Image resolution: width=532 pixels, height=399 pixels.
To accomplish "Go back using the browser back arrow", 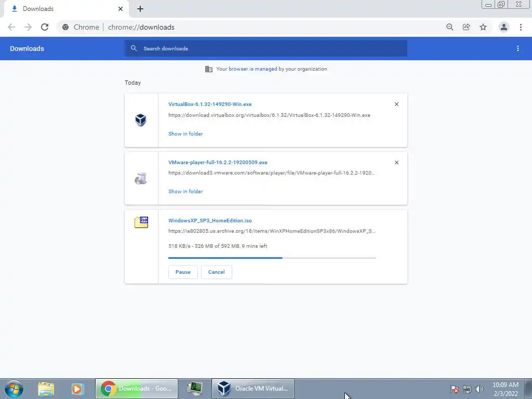I will point(11,27).
